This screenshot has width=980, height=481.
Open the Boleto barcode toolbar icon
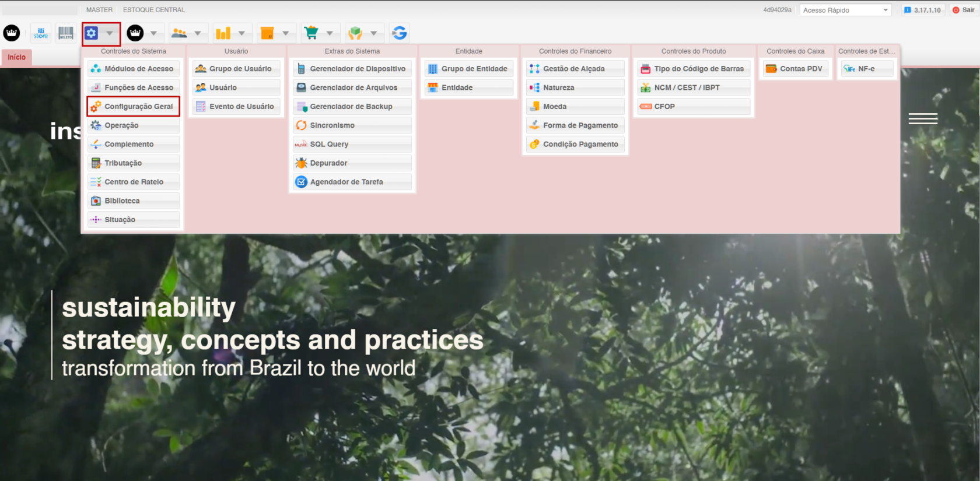pyautogui.click(x=66, y=33)
